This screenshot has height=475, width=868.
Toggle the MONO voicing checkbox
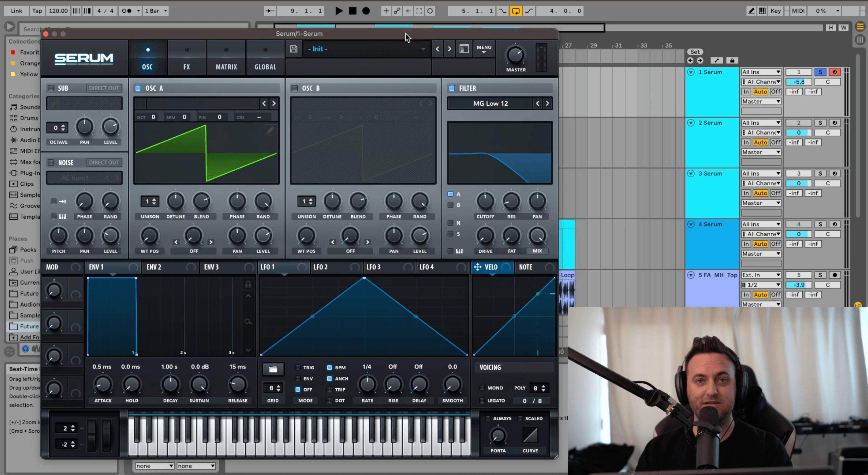(482, 388)
